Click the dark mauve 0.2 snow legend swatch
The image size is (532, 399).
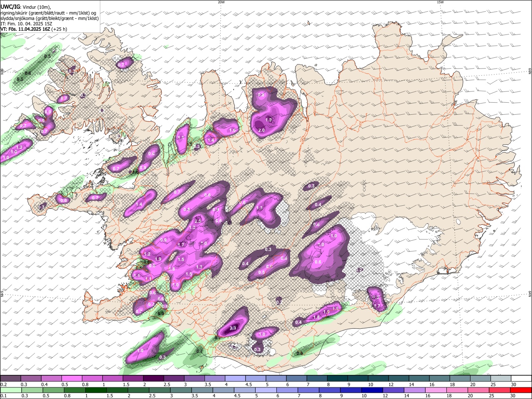[x=10, y=378]
